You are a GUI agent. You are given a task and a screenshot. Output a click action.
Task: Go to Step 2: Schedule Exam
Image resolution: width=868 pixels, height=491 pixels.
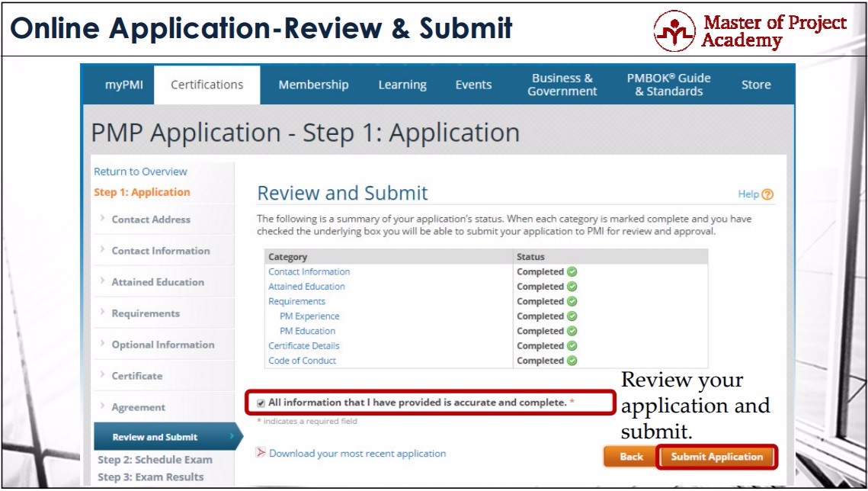[x=155, y=460]
